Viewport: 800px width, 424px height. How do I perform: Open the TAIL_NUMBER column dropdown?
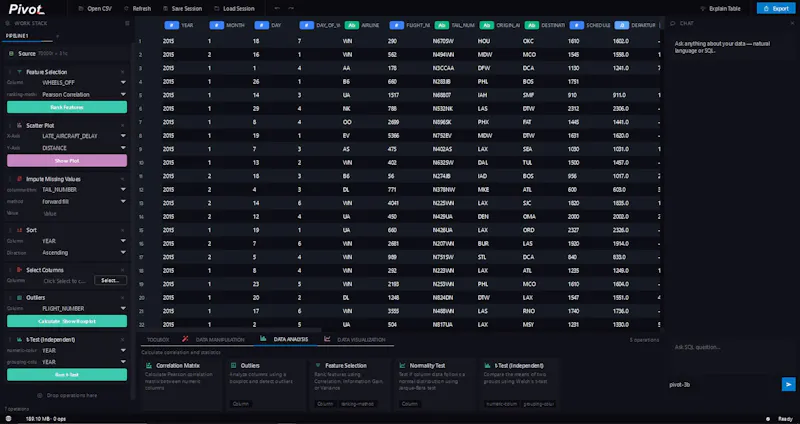(84, 190)
